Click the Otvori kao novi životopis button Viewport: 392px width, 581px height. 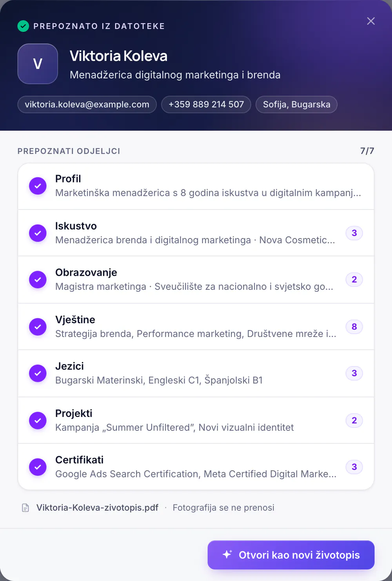click(291, 555)
